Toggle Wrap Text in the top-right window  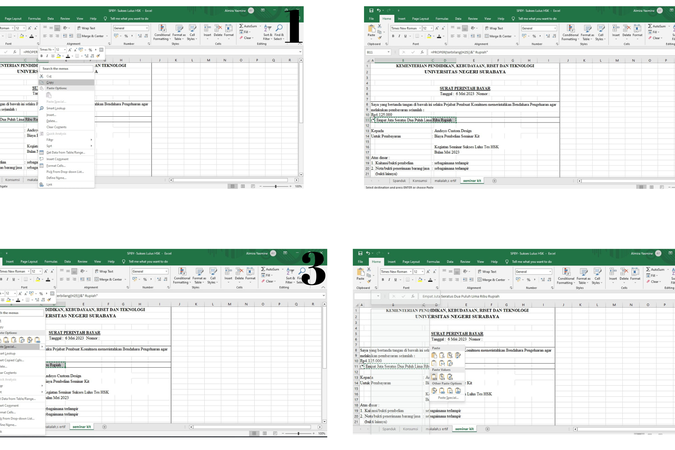pos(495,28)
